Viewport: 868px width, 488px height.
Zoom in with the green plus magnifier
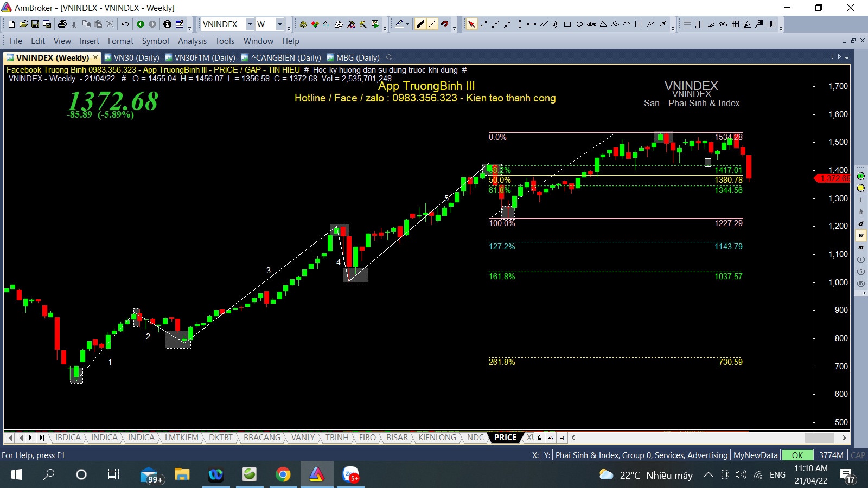point(860,176)
